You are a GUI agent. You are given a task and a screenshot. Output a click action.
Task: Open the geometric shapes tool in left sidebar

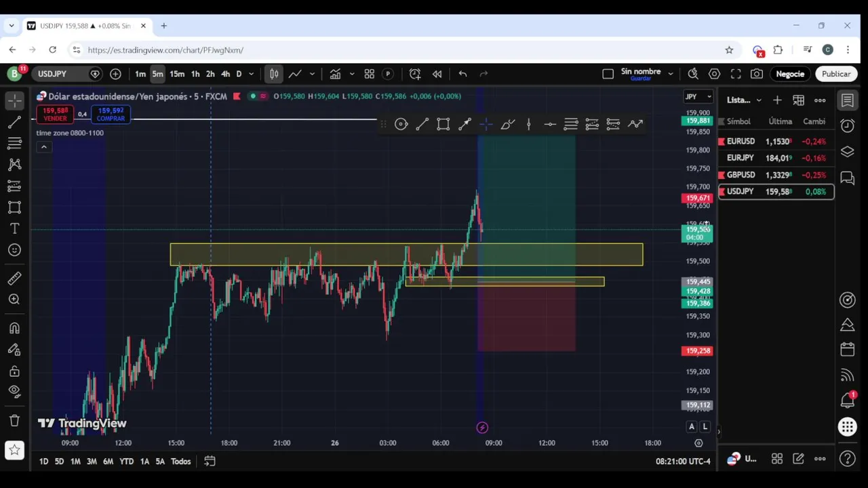coord(14,207)
